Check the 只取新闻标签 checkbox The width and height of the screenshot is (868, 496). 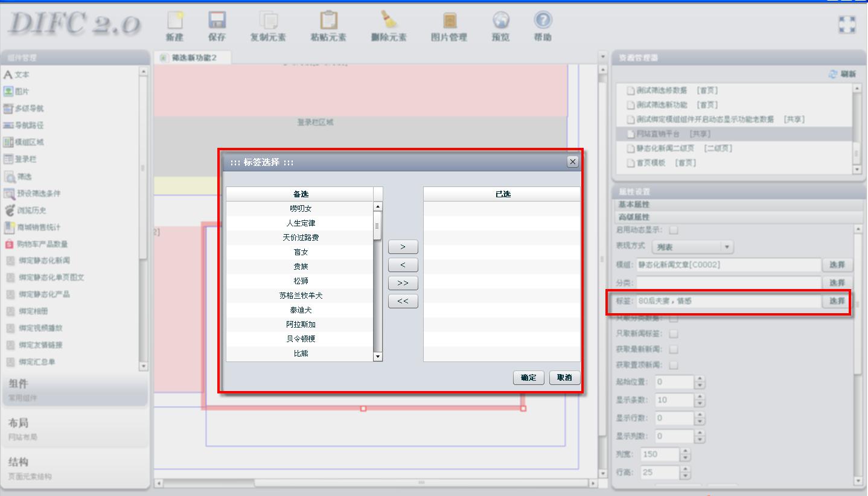pyautogui.click(x=674, y=334)
